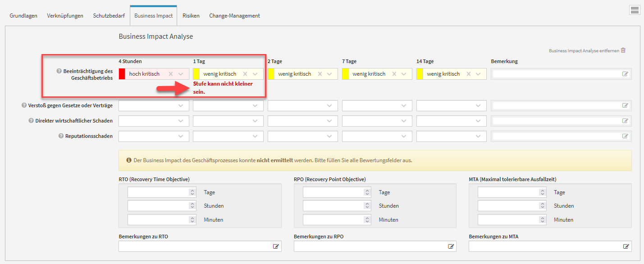Click 'Business Impact Analyse entfernen' link
The width and height of the screenshot is (644, 264).
point(584,51)
